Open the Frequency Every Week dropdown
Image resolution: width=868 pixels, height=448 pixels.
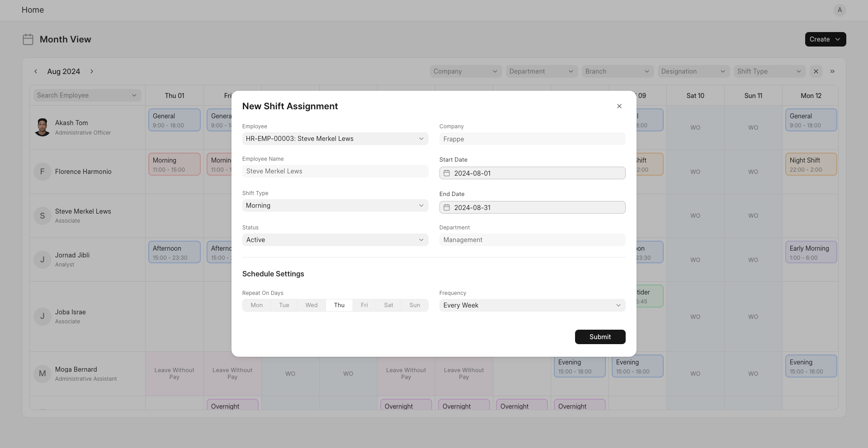[533, 305]
